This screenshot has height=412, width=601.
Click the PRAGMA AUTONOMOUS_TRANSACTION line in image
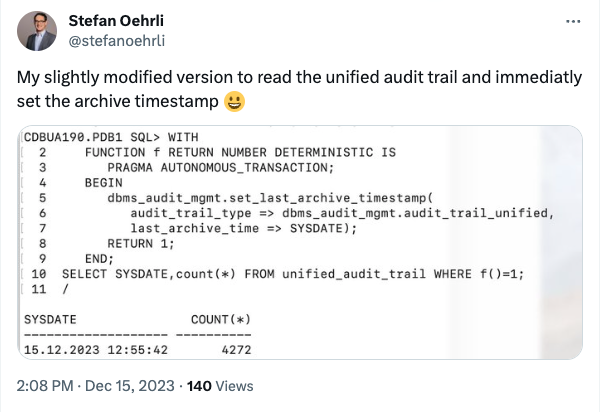[x=220, y=167]
